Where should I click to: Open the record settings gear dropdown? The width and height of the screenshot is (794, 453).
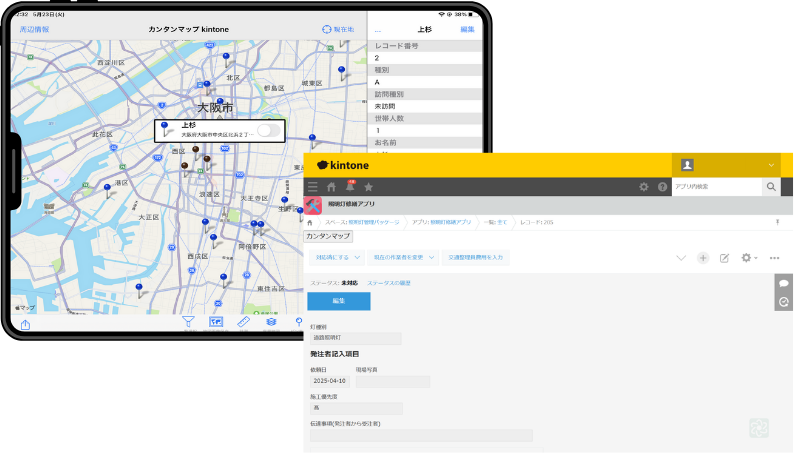pos(749,258)
